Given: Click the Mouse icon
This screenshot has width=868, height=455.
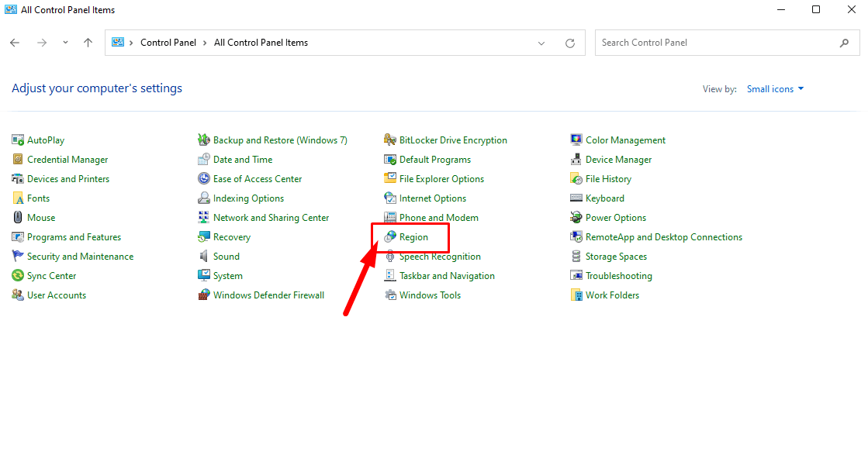Looking at the screenshot, I should coord(18,218).
